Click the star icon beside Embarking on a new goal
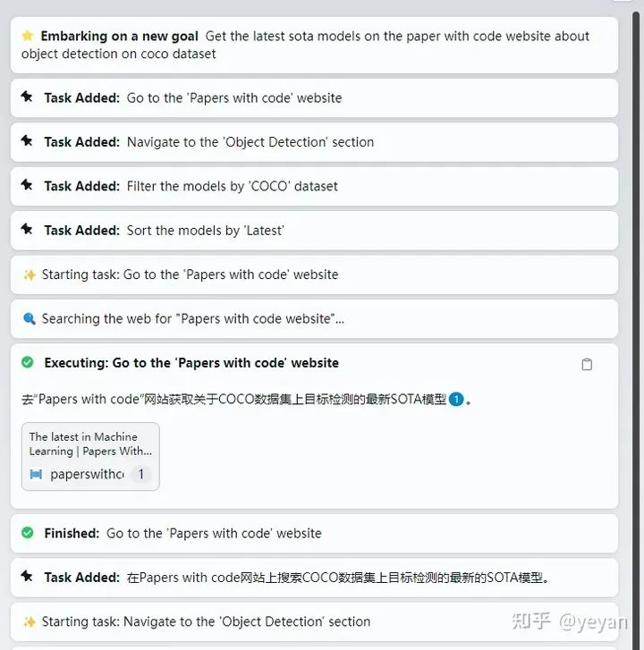The width and height of the screenshot is (644, 650). click(28, 36)
